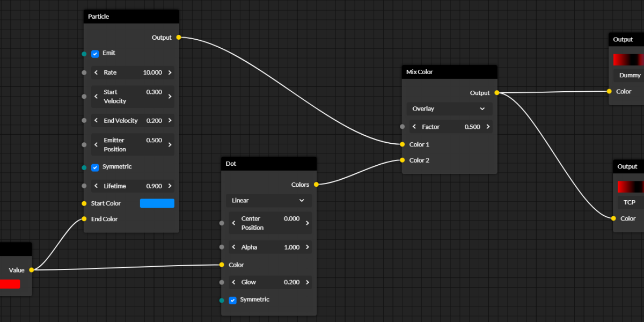Click the TCP output Color port
644x322 pixels.
pyautogui.click(x=613, y=218)
